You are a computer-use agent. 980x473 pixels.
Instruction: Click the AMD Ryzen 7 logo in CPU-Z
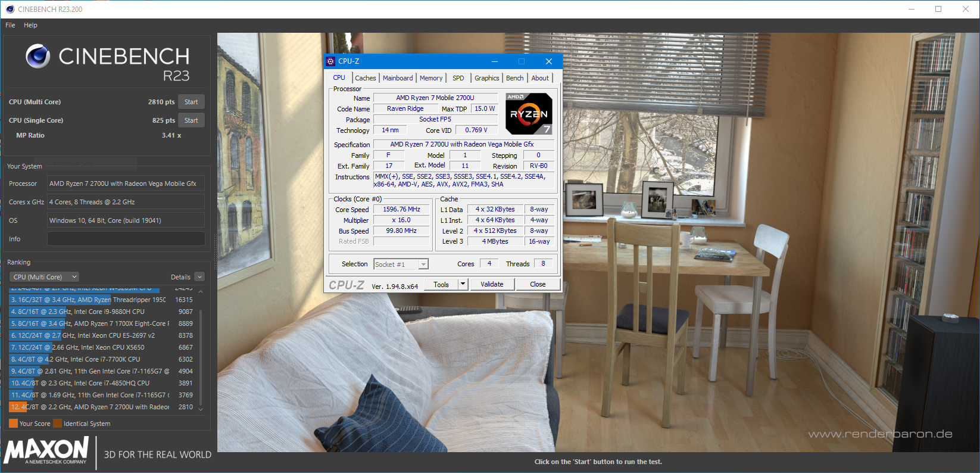click(x=529, y=113)
